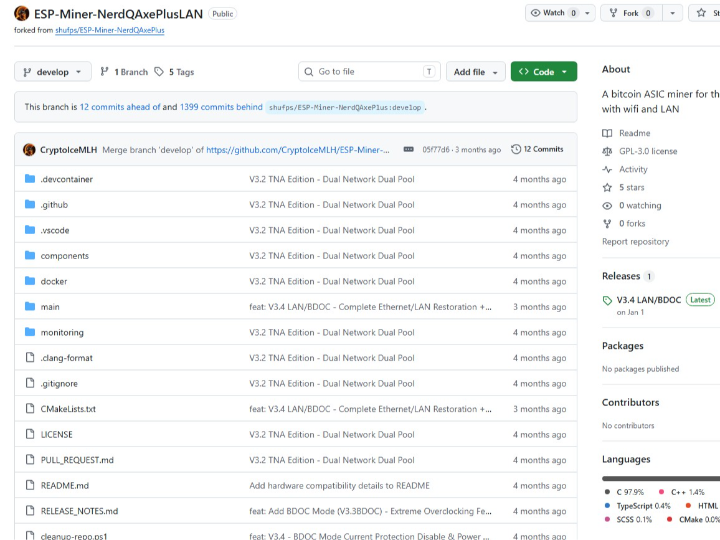Click the Report repository link
This screenshot has width=720, height=540.
(635, 241)
